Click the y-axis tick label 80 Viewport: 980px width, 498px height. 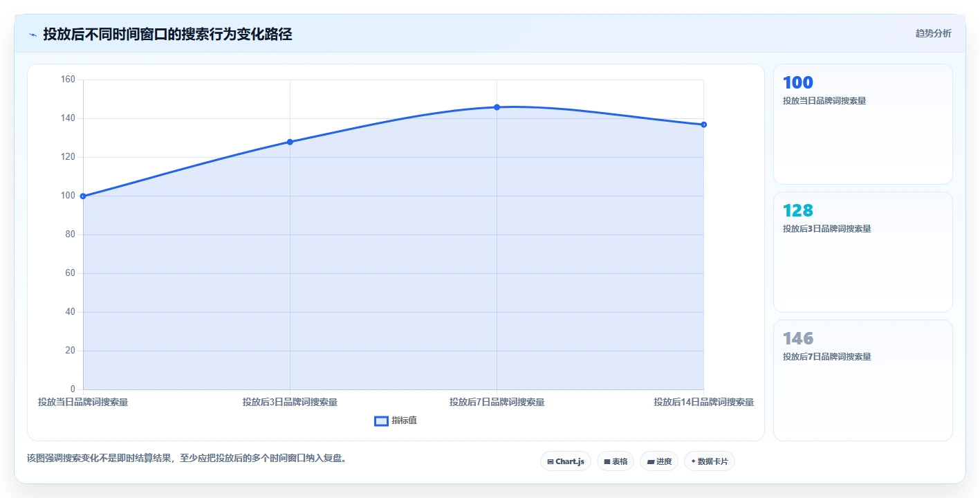pyautogui.click(x=70, y=234)
